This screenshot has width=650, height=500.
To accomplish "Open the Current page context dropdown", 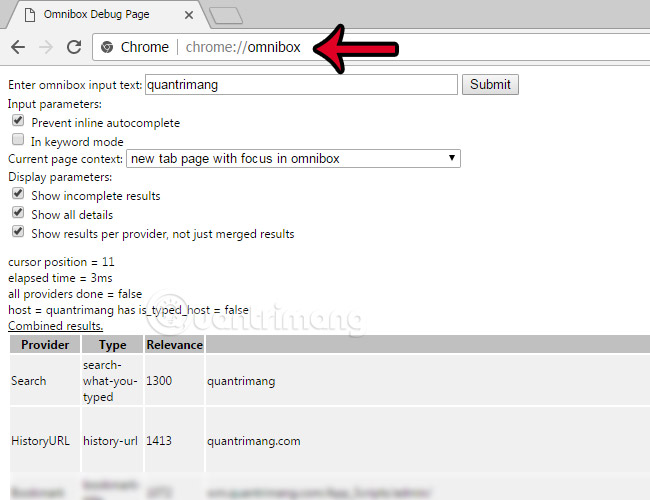I will (x=293, y=158).
